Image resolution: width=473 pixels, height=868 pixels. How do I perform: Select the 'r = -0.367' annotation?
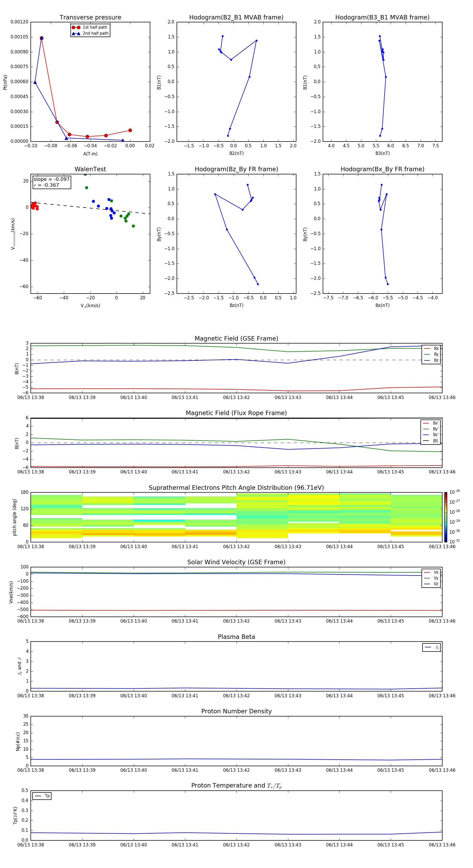[47, 185]
